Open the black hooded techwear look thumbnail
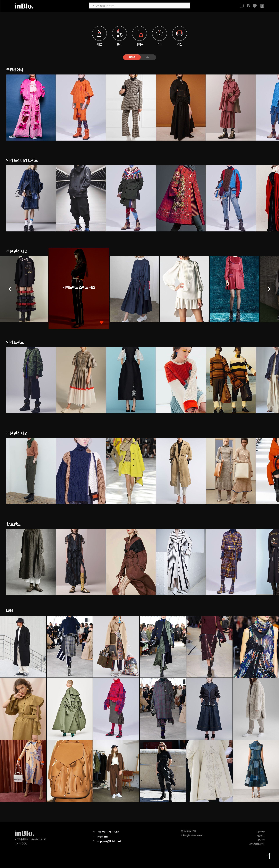Viewport: 279px width, 868px height. coord(81,198)
